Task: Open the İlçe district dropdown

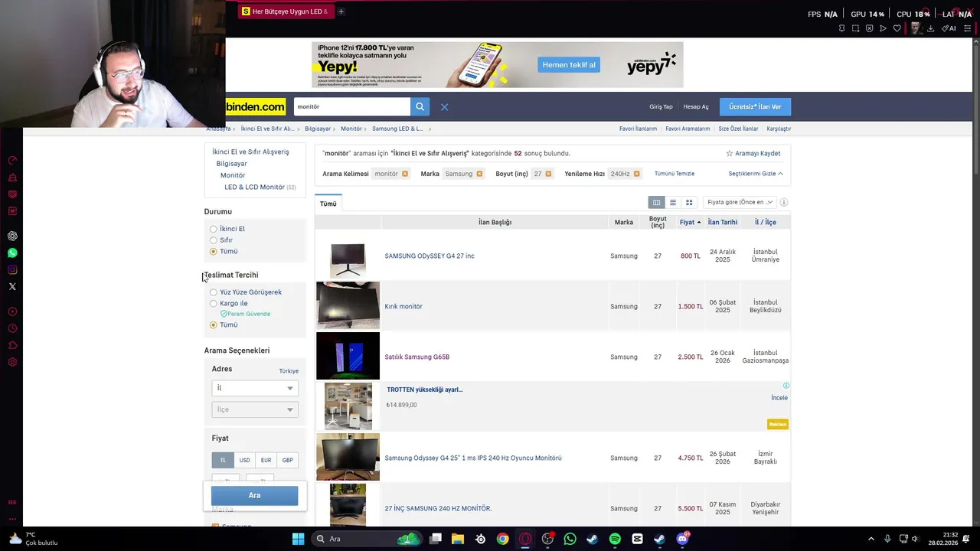Action: [254, 409]
